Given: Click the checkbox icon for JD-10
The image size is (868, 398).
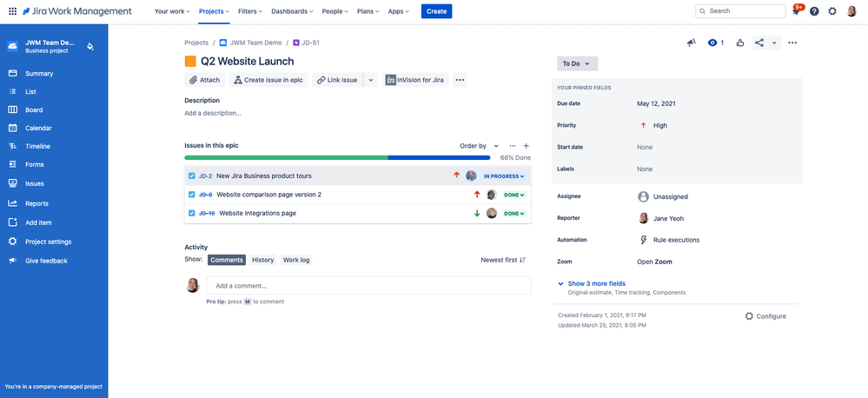Looking at the screenshot, I should 191,213.
